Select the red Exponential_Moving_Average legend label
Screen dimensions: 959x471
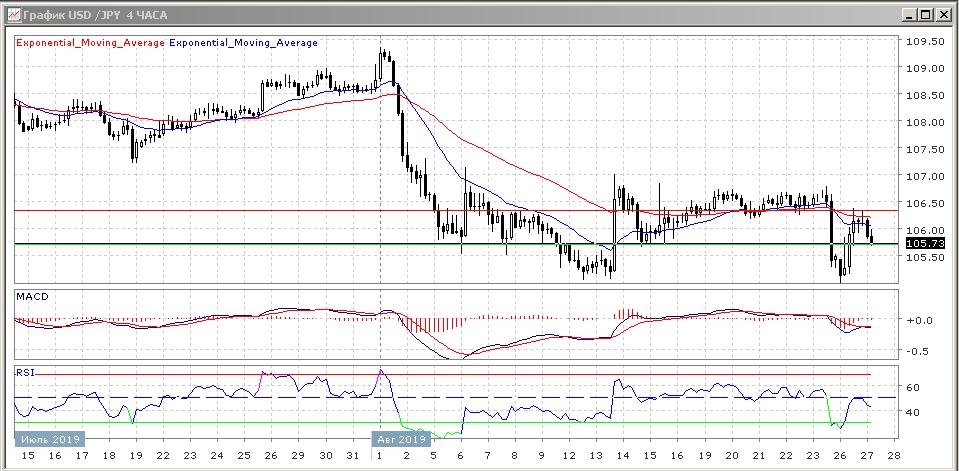(90, 43)
